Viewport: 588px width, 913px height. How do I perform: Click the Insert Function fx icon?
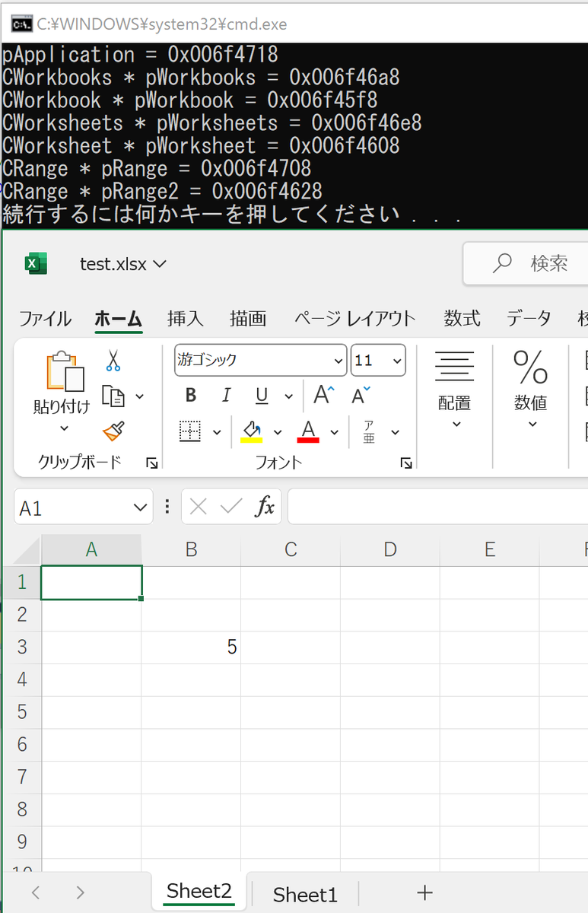264,507
